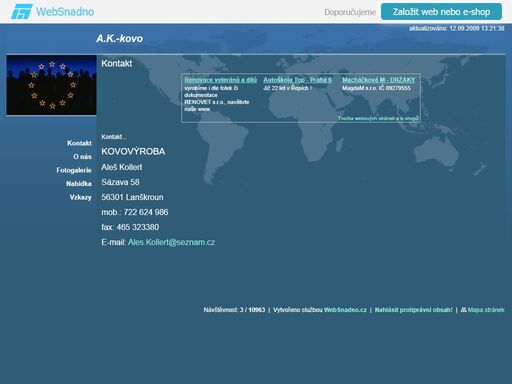512x384 pixels.
Task: Click the Ales.Kollert@seznam.cz email link
Action: 171,242
